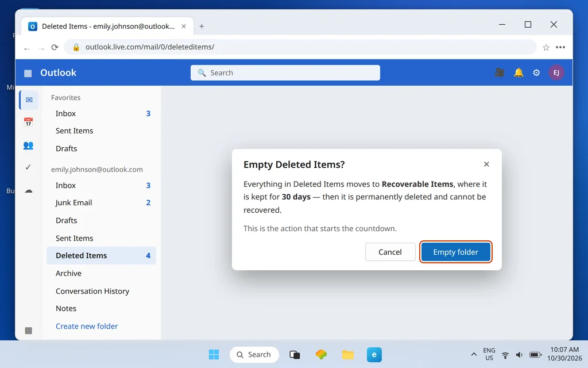
Task: Open the People contacts icon
Action: click(x=28, y=145)
